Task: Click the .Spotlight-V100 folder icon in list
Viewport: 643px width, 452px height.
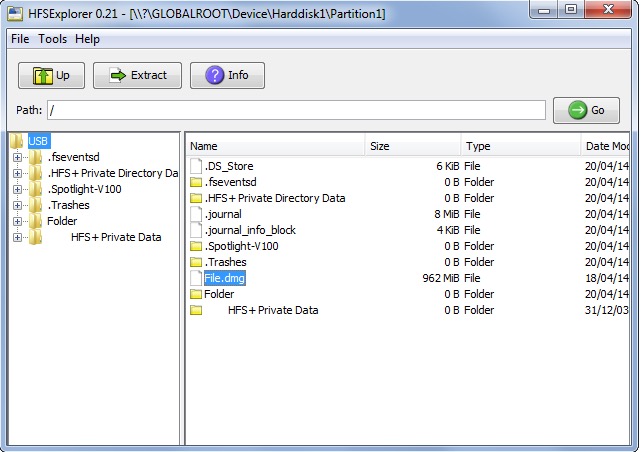Action: click(x=196, y=246)
